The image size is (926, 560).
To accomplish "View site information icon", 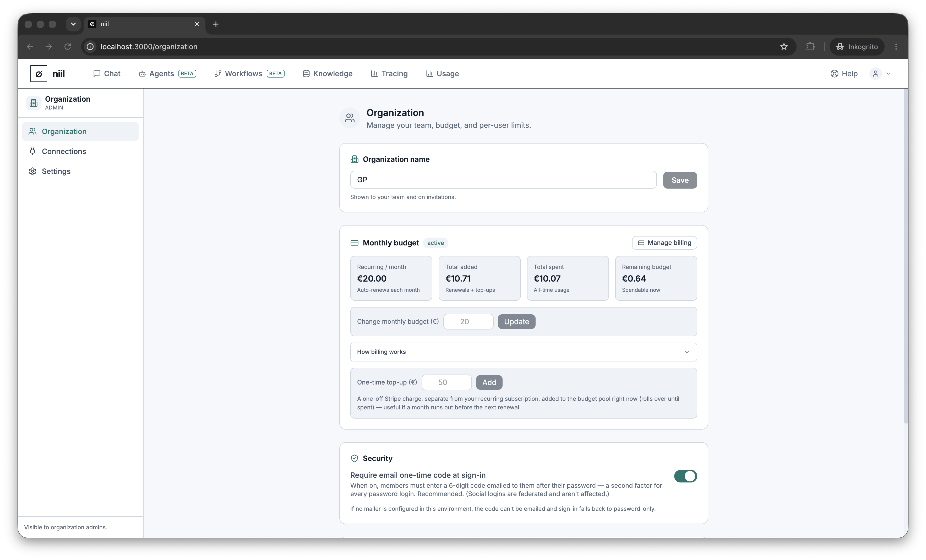I will pyautogui.click(x=90, y=47).
